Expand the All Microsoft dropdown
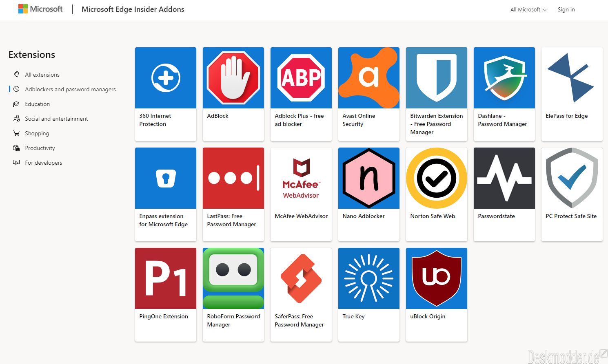 528,9
